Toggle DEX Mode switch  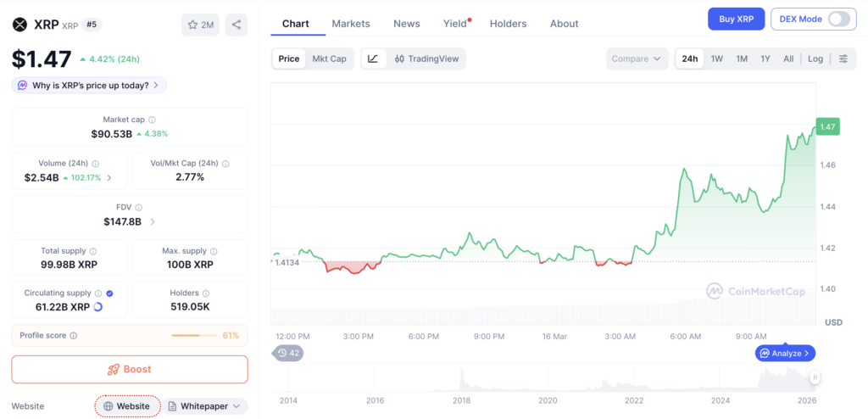pyautogui.click(x=838, y=19)
